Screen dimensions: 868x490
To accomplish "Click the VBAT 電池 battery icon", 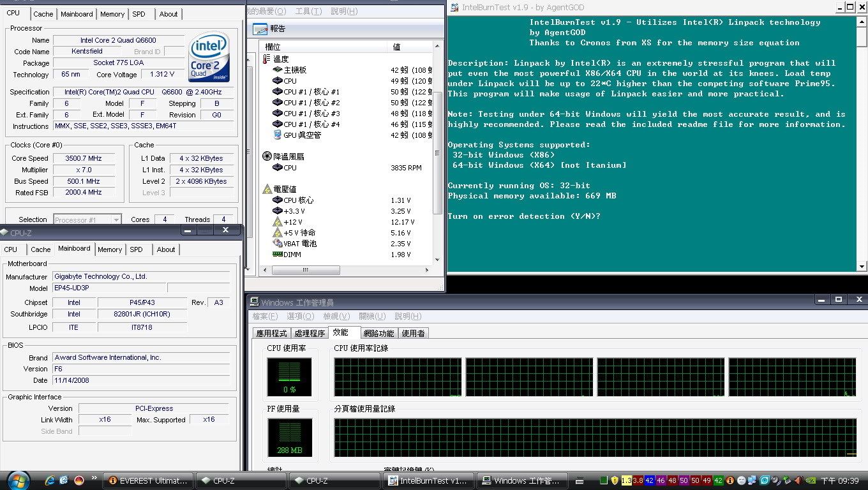I will point(278,243).
